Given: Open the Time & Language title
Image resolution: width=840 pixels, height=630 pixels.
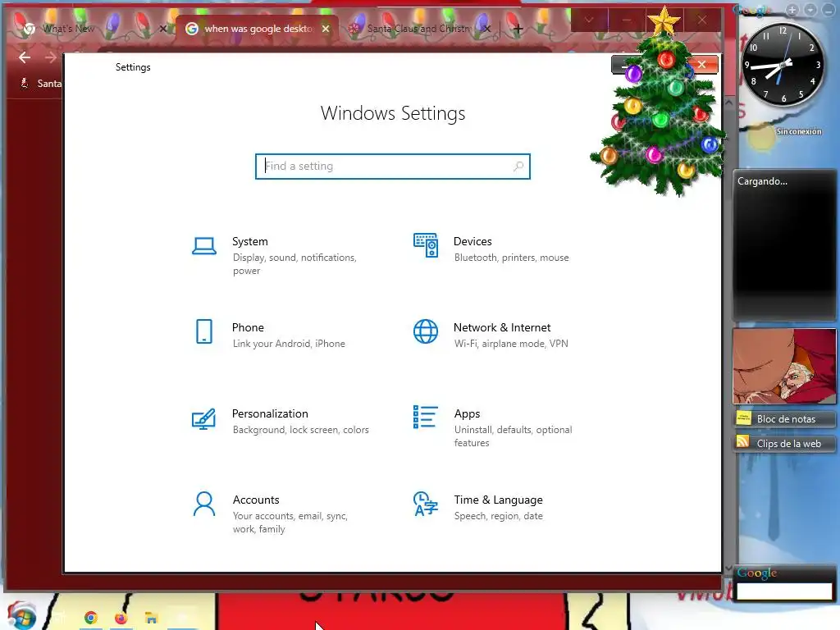Looking at the screenshot, I should tap(498, 500).
